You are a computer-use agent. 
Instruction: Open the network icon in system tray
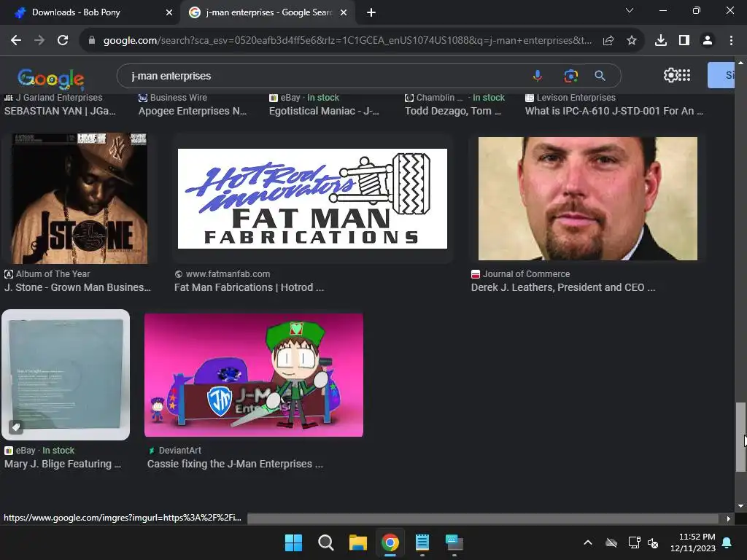click(634, 542)
